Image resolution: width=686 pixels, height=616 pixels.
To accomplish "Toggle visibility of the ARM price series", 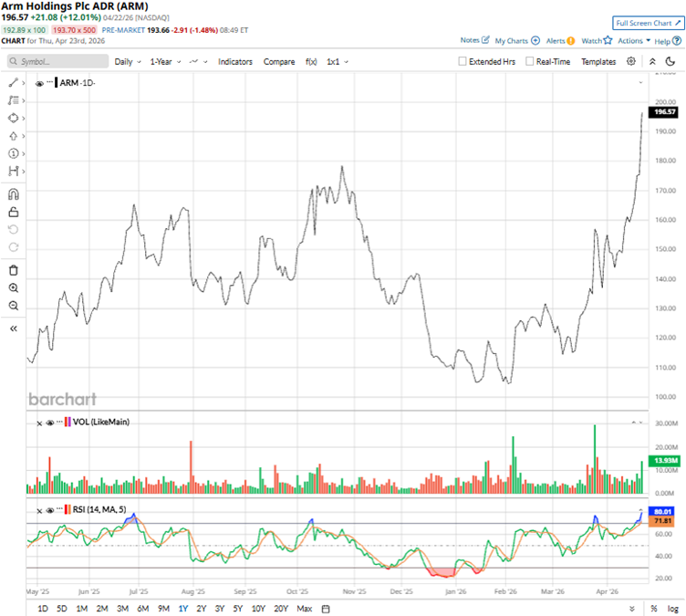I will tap(39, 83).
